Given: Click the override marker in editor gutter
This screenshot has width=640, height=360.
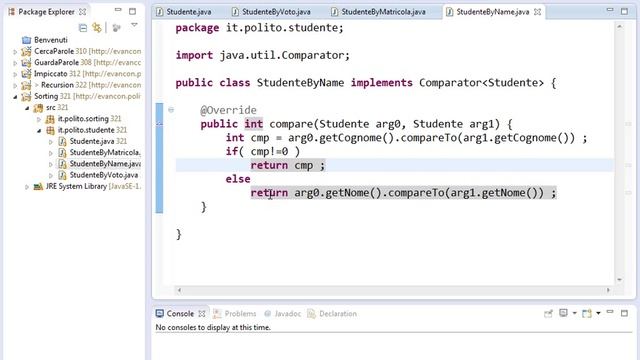Looking at the screenshot, I should [159, 123].
